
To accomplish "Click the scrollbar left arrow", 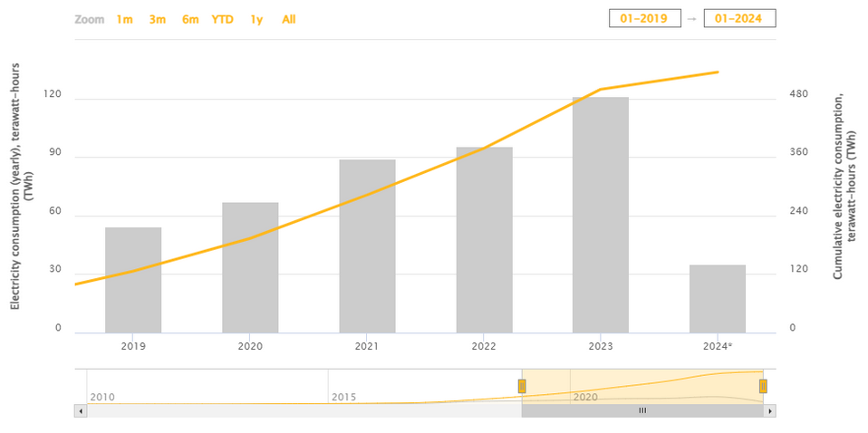I will pyautogui.click(x=81, y=411).
